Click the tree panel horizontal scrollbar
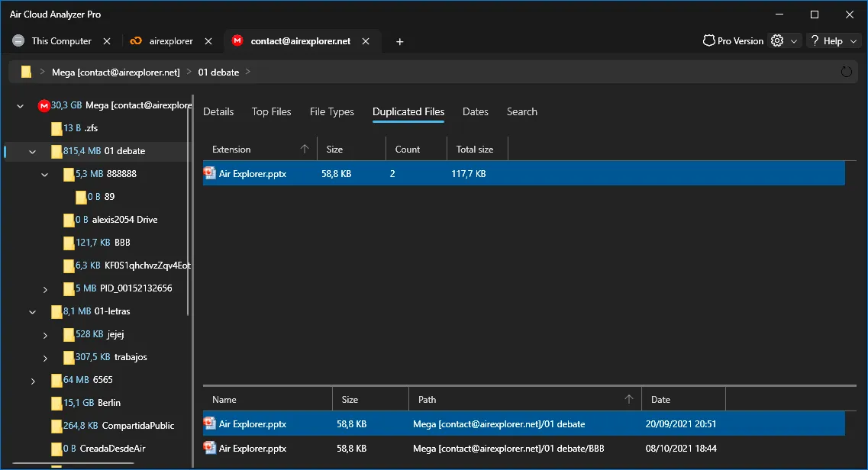 click(73, 463)
